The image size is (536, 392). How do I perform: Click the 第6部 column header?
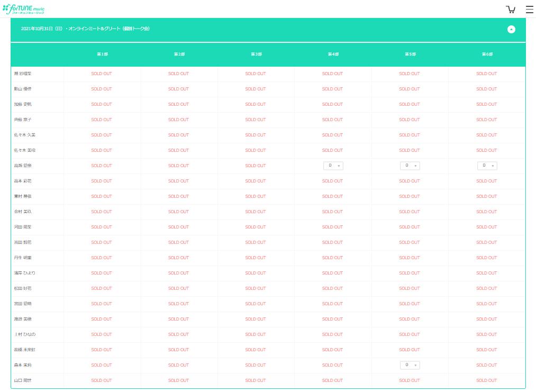coord(487,54)
